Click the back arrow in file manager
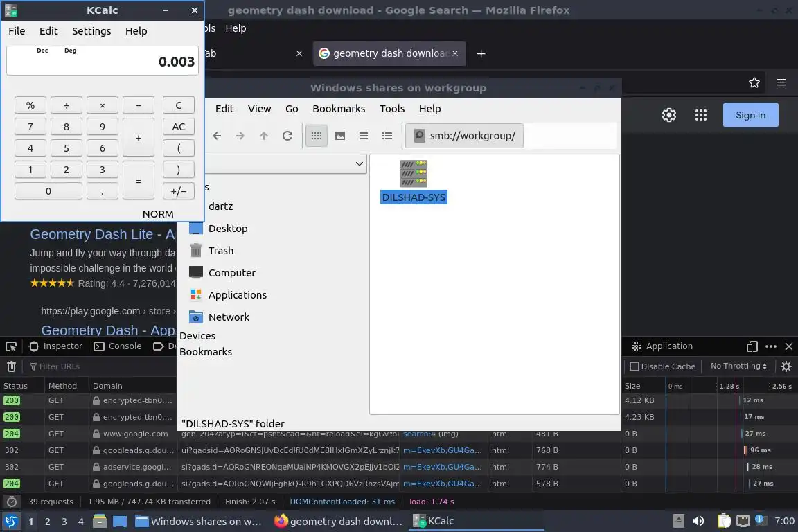Image resolution: width=798 pixels, height=532 pixels. [x=217, y=136]
